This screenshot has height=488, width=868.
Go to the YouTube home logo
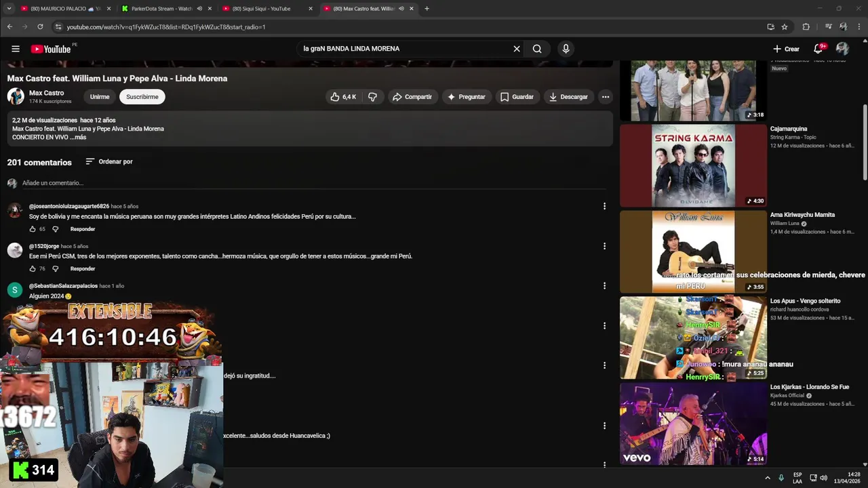51,49
